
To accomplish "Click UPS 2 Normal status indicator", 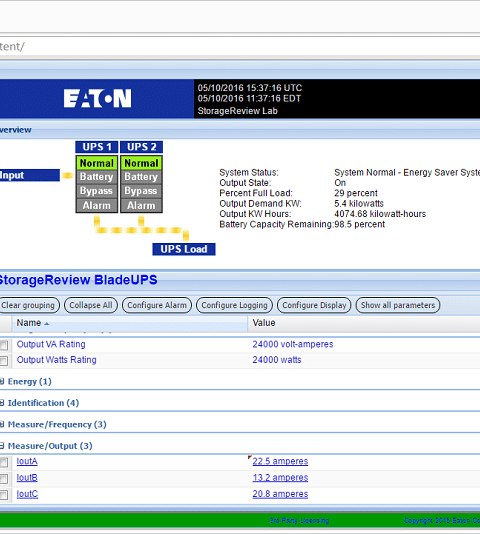I will click(141, 163).
